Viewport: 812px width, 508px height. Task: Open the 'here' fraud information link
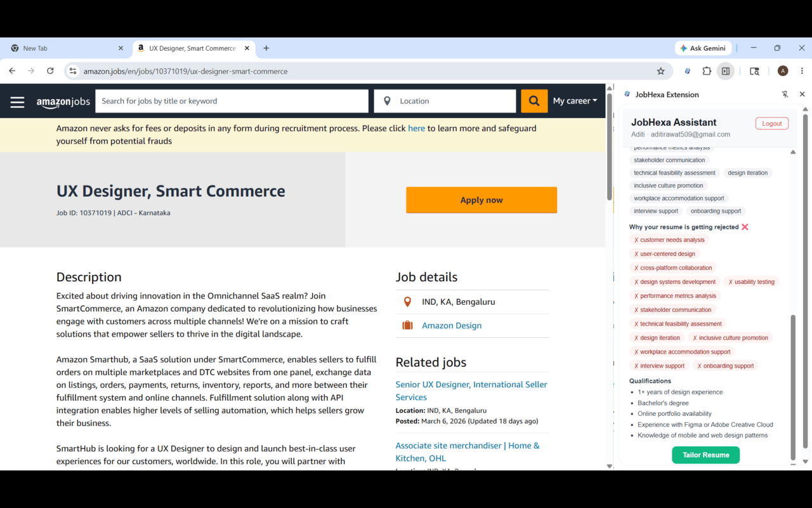point(416,128)
